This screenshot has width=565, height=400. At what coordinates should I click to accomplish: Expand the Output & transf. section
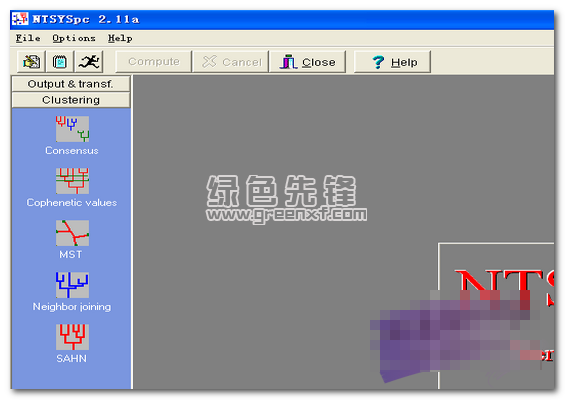[71, 84]
